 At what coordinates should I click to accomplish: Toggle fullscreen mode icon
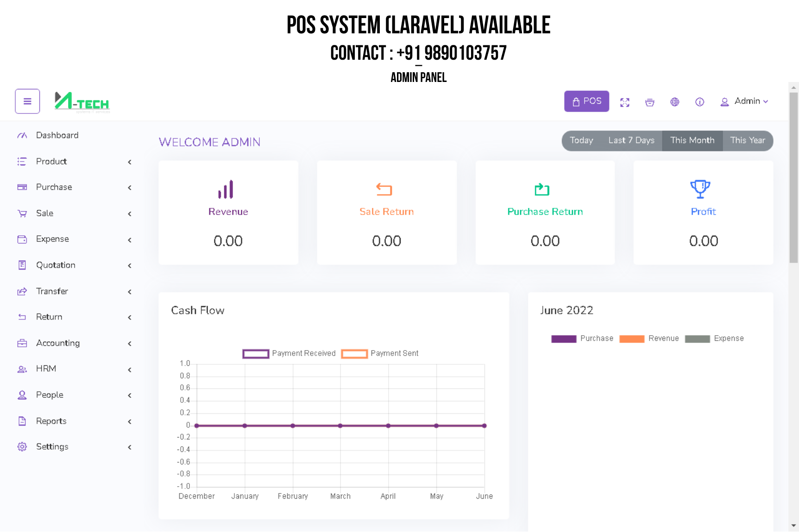coord(625,102)
